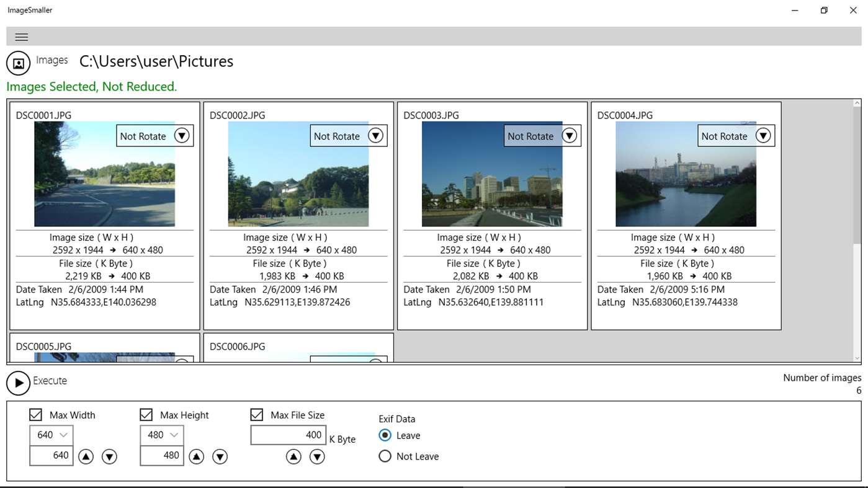The width and height of the screenshot is (868, 488).
Task: Click the Max Width value field
Action: click(51, 455)
